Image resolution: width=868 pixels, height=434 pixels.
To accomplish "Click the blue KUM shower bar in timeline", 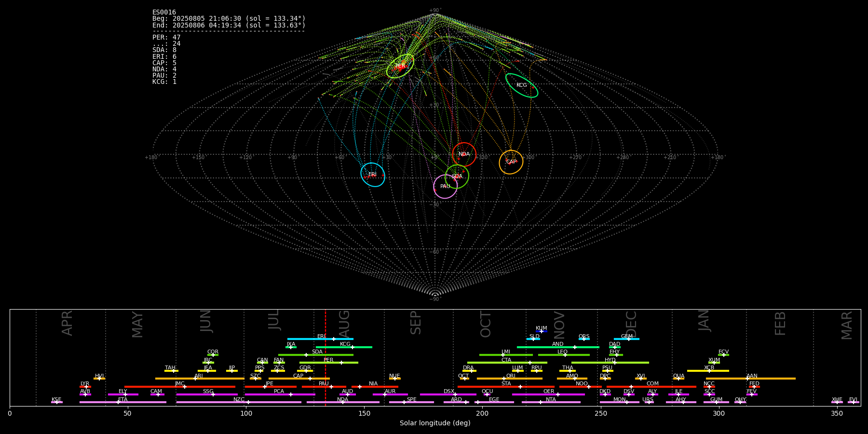I will (x=542, y=331).
